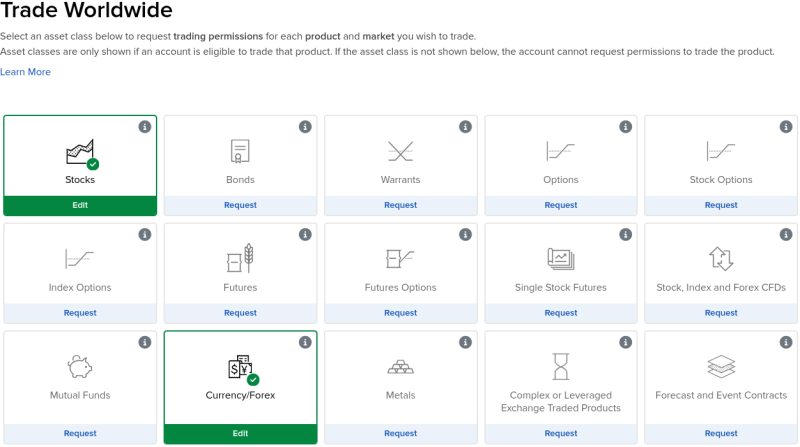800x447 pixels.
Task: Open info icon on Metals card
Action: pyautogui.click(x=465, y=342)
